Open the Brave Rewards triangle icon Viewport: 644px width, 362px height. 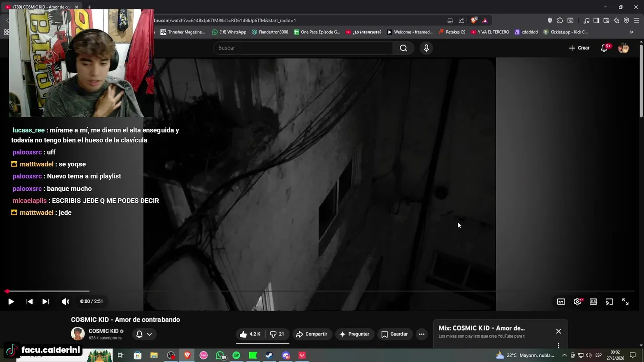(485, 21)
